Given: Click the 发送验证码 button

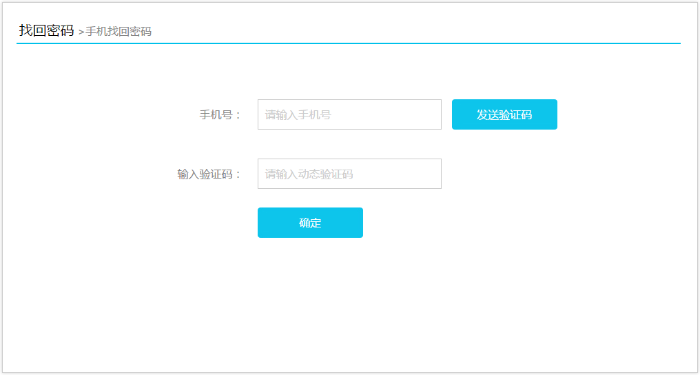Looking at the screenshot, I should click(504, 114).
